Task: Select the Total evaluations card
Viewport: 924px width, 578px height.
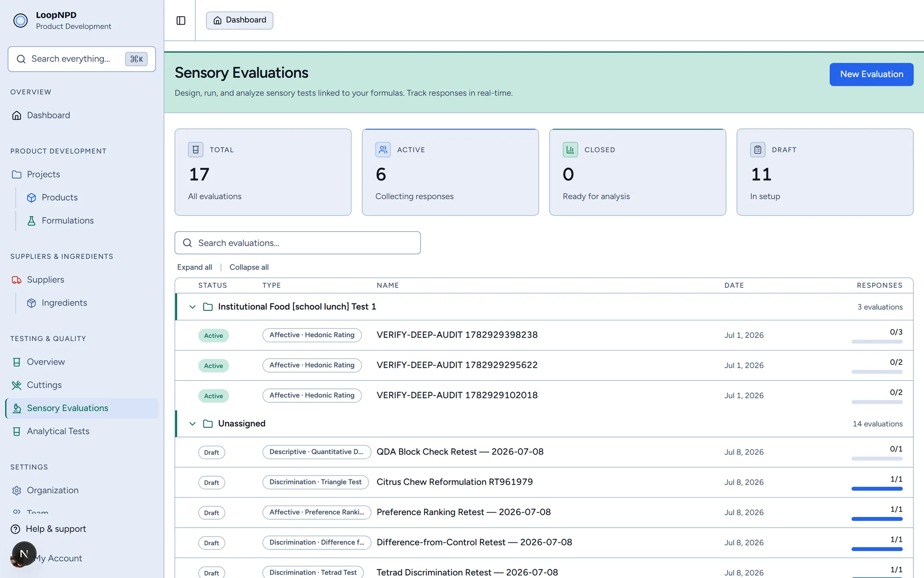Action: [x=263, y=172]
